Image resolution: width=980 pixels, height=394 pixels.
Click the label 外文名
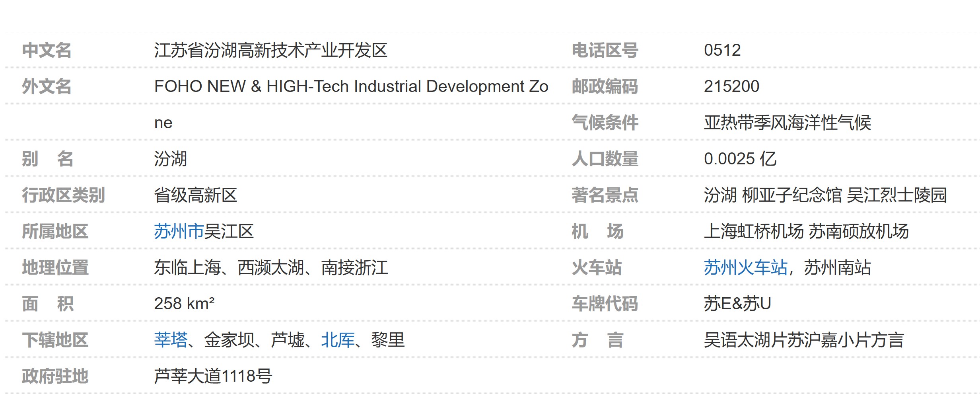point(47,86)
